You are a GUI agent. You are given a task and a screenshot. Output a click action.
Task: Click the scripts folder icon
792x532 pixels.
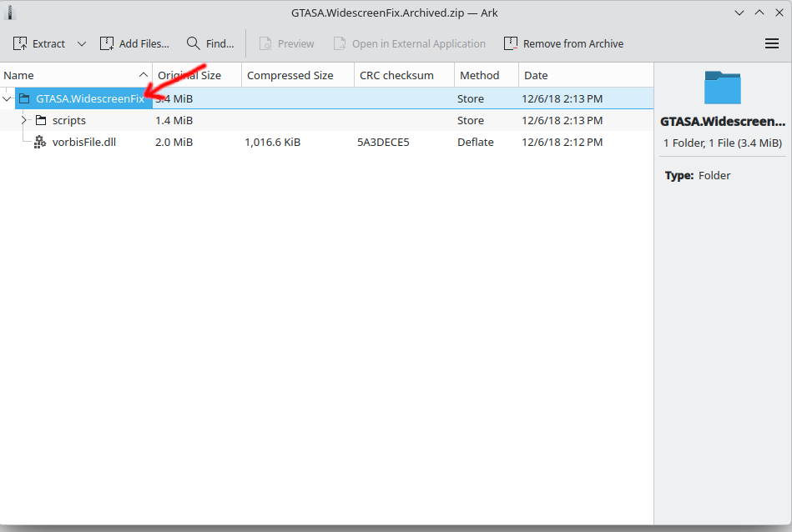(41, 121)
